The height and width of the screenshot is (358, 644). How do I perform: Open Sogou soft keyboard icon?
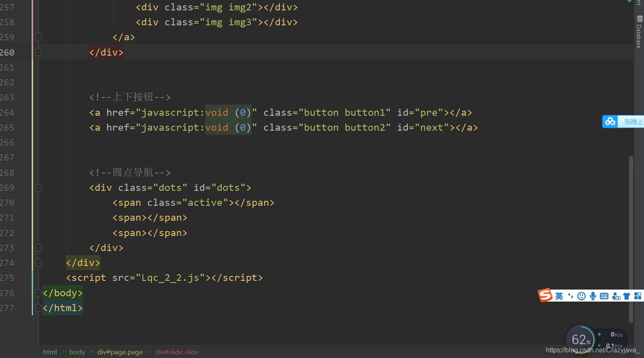(604, 296)
